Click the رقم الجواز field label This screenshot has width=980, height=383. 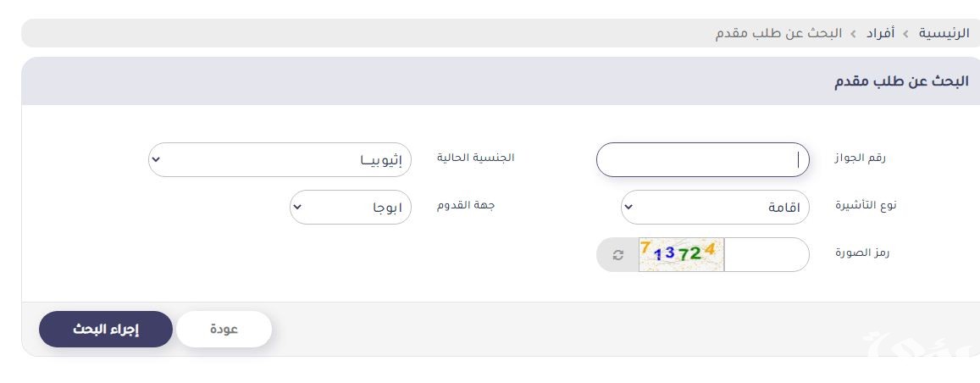pyautogui.click(x=860, y=158)
